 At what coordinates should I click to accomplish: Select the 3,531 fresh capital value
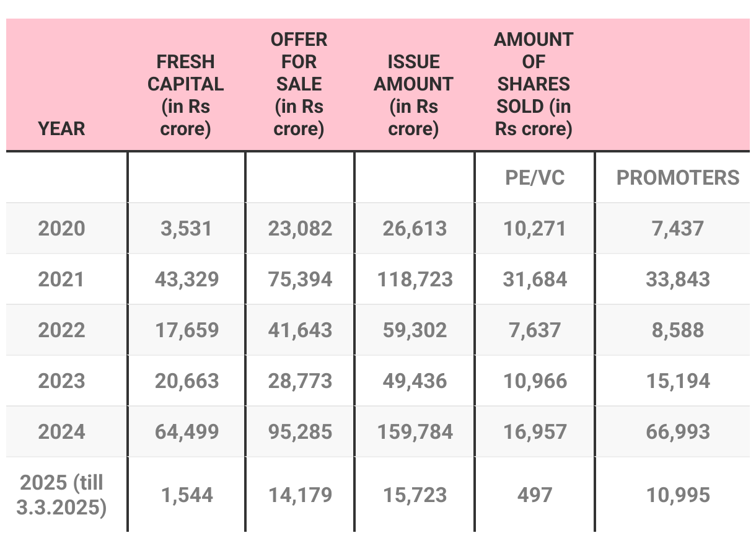tap(187, 228)
